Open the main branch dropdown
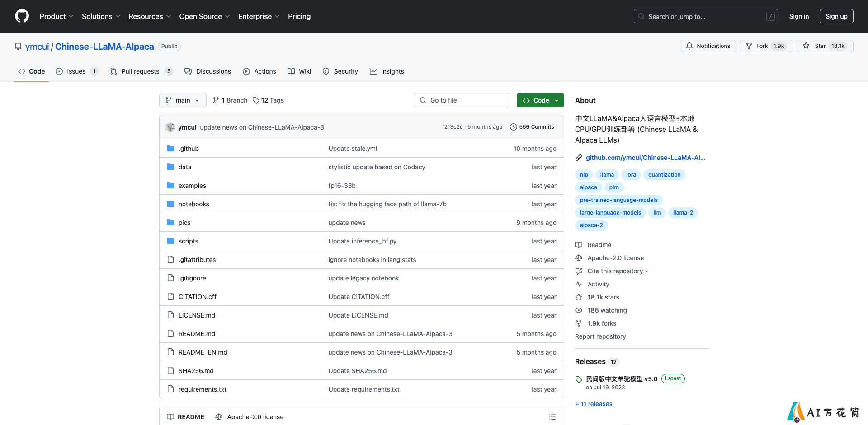868x425 pixels. [183, 100]
